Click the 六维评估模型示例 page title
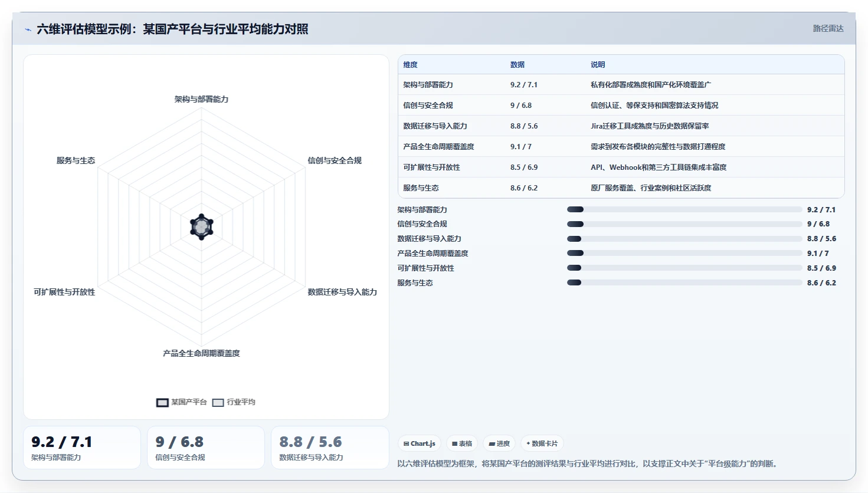 click(x=172, y=29)
